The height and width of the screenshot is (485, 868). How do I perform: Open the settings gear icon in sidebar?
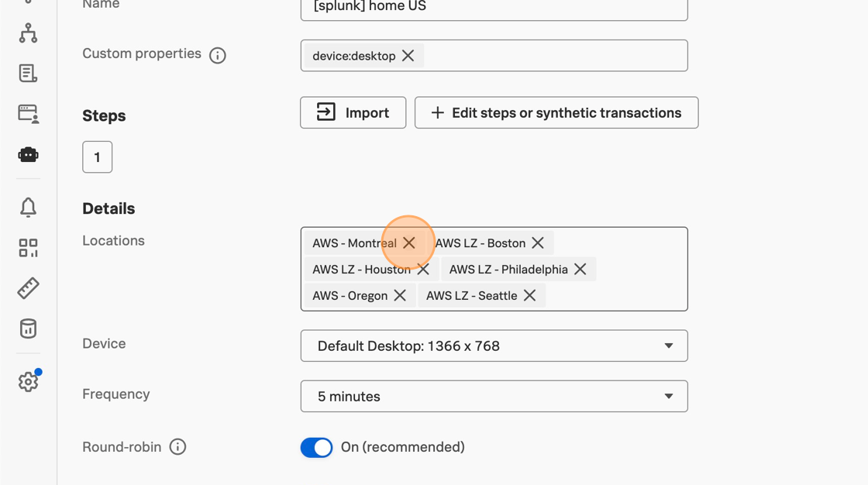click(28, 381)
